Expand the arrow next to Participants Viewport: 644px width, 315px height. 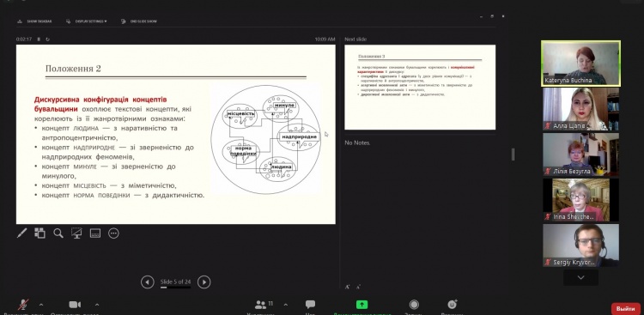tap(285, 305)
